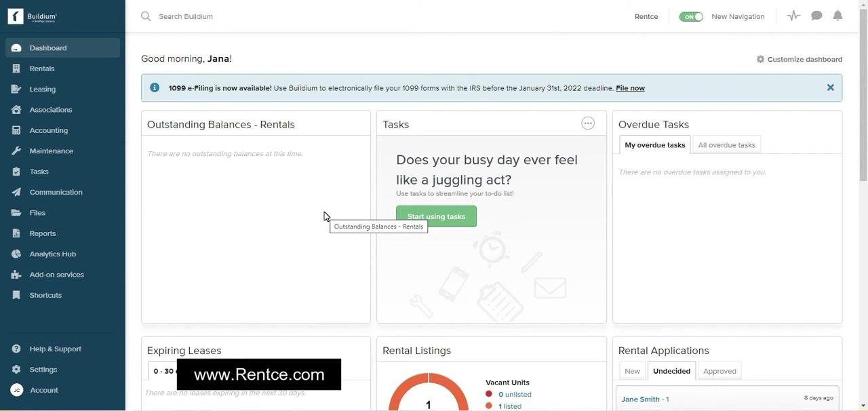Click the Tasks clipboard icon
The height and width of the screenshot is (411, 868).
coord(16,172)
